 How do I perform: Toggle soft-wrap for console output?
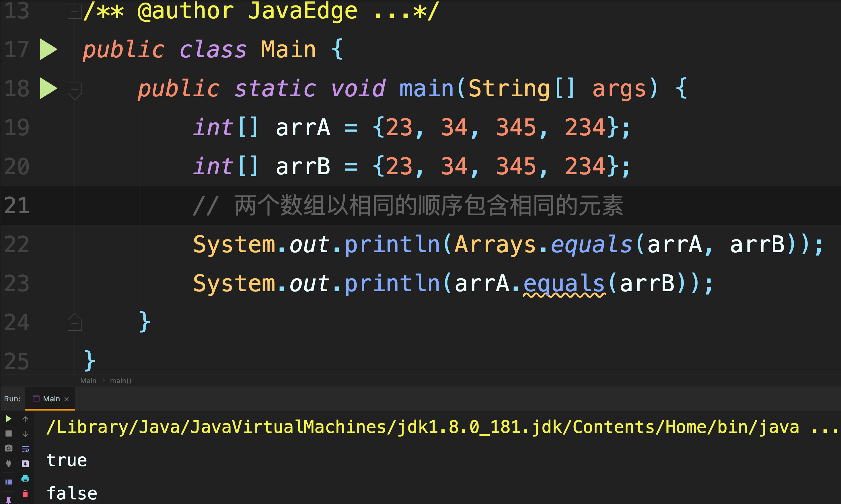[25, 449]
